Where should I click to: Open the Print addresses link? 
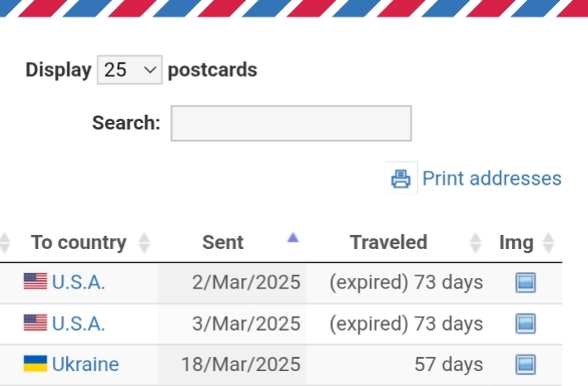coord(491,178)
